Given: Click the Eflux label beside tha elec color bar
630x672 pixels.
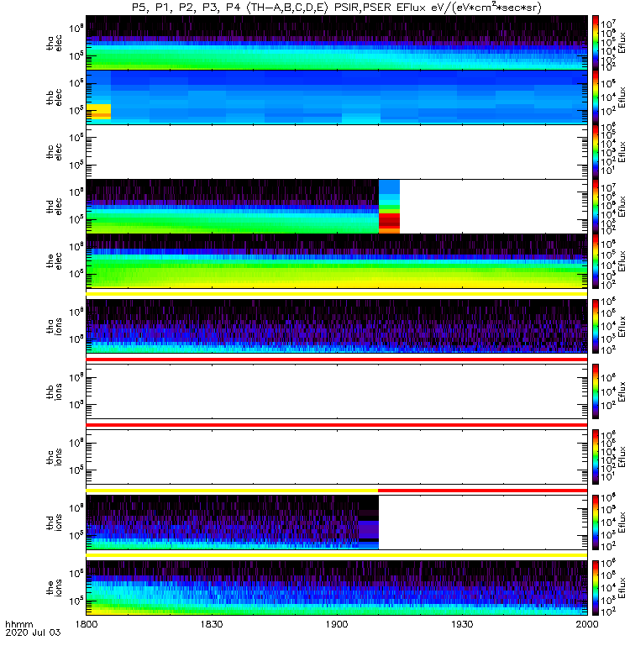Looking at the screenshot, I should coord(622,43).
